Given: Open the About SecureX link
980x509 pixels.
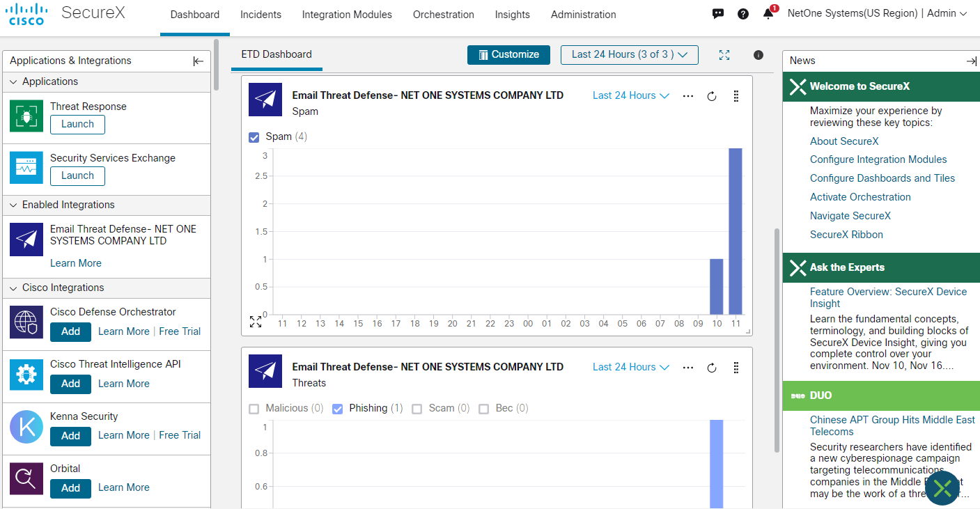Looking at the screenshot, I should 844,141.
